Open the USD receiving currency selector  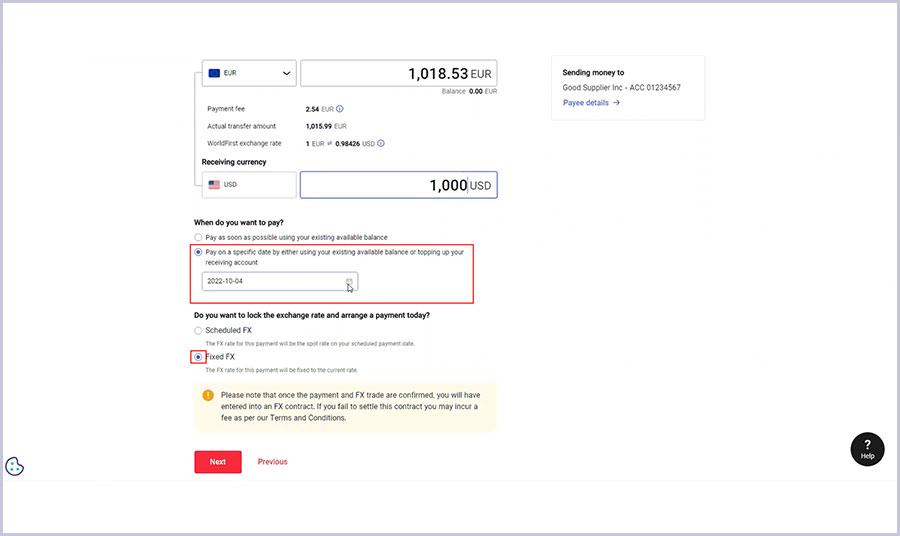click(249, 185)
